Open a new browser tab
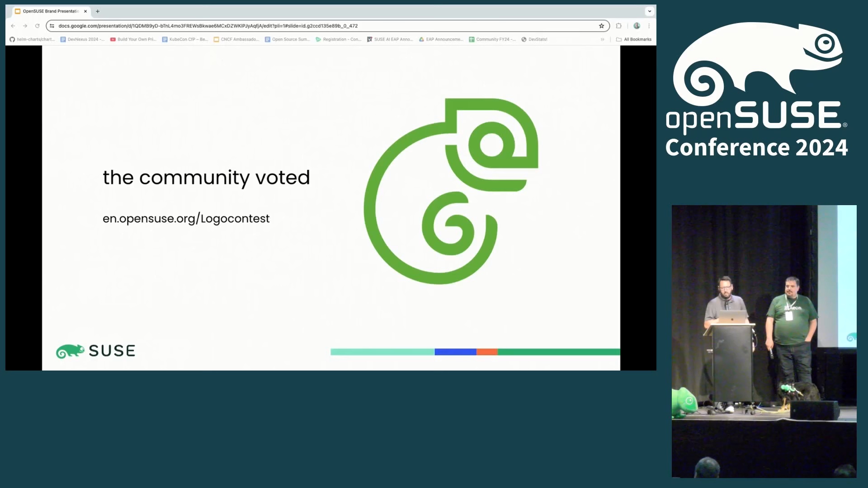 click(98, 11)
